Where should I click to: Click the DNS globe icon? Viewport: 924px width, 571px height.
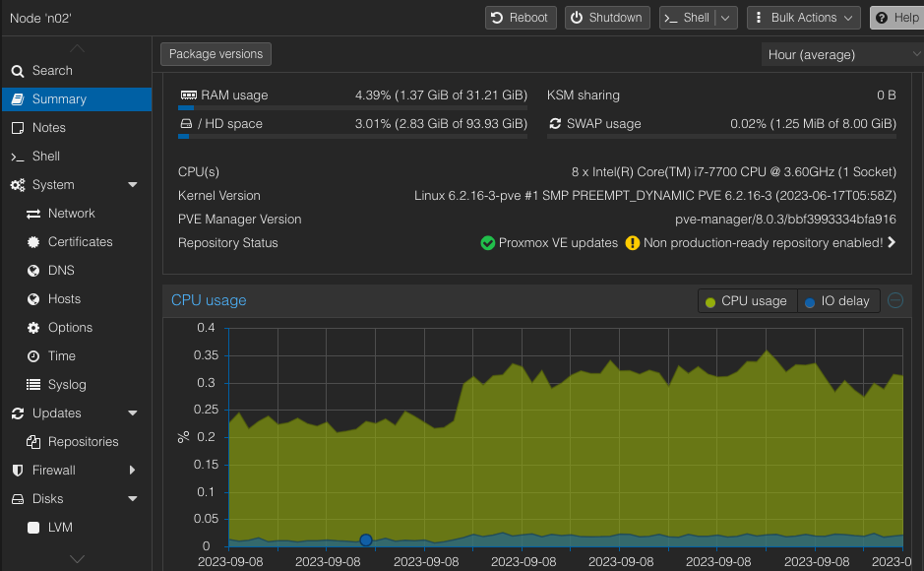pos(33,271)
